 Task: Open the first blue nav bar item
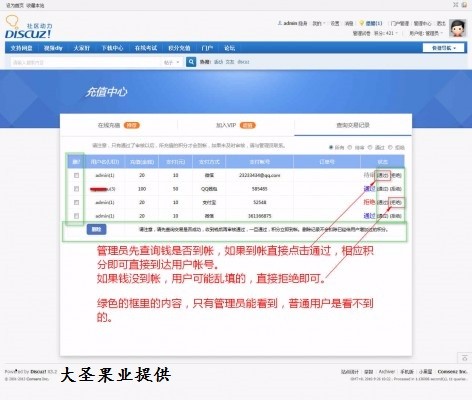point(21,48)
